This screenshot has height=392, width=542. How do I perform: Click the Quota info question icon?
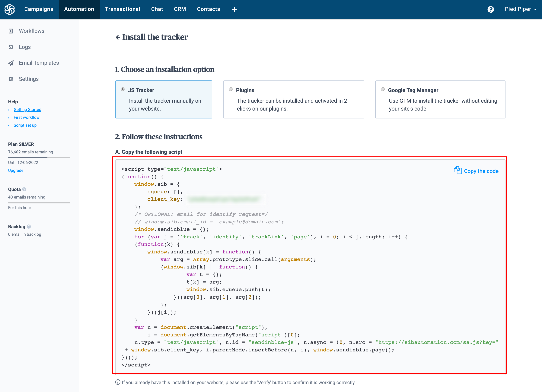24,189
